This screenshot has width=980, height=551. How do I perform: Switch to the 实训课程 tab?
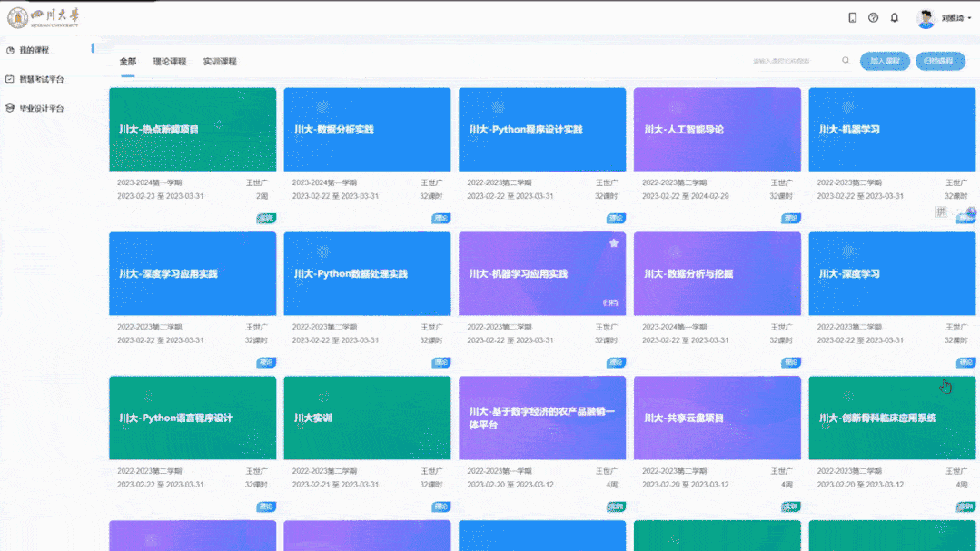220,61
